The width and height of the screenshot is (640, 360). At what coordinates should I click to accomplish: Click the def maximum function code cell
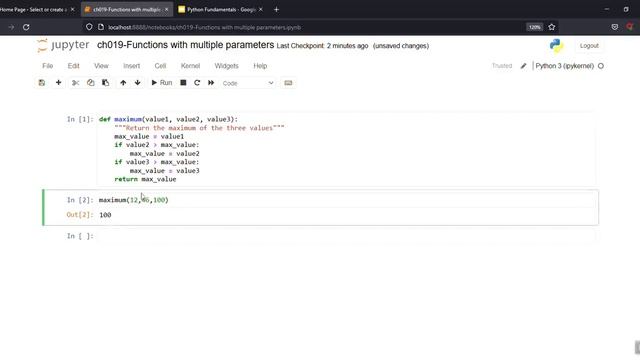tap(346, 149)
